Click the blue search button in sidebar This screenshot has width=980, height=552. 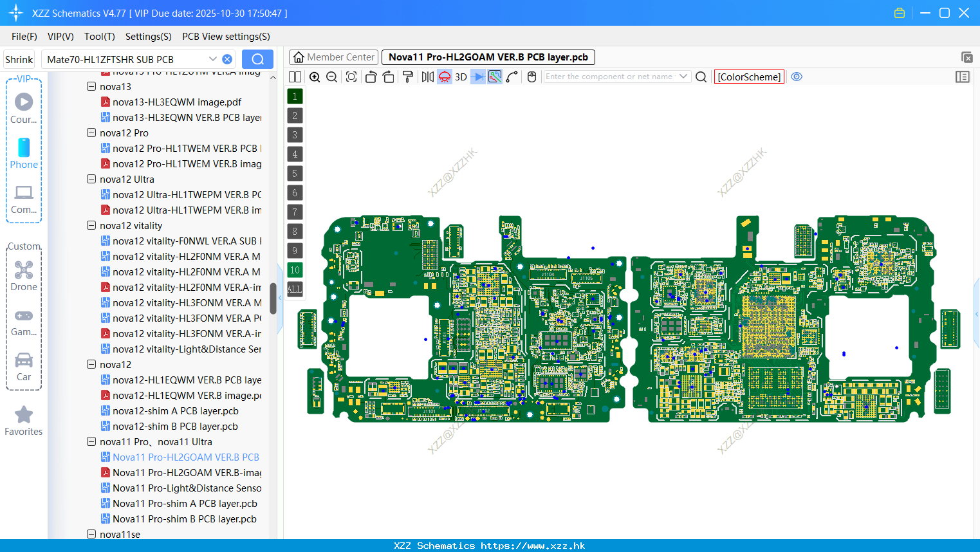(257, 59)
